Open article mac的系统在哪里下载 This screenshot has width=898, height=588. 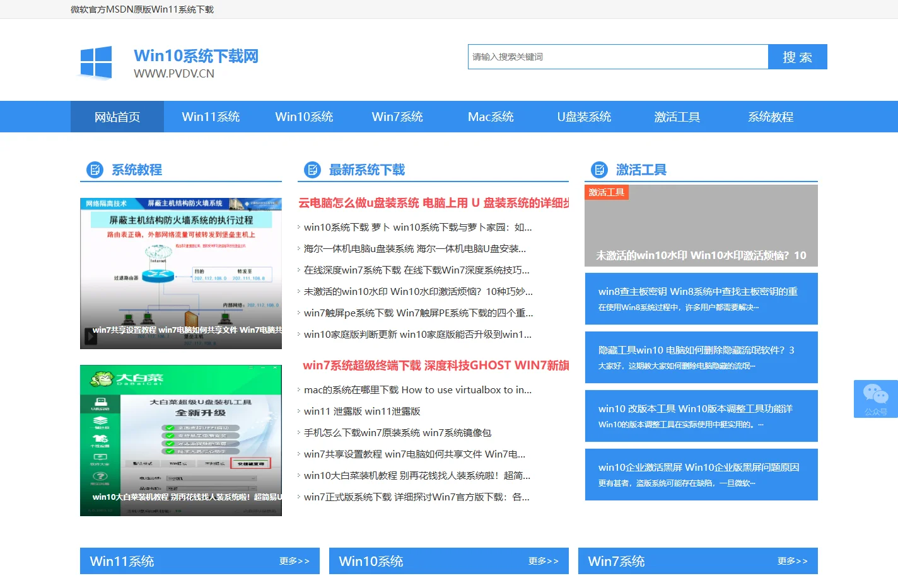(417, 390)
